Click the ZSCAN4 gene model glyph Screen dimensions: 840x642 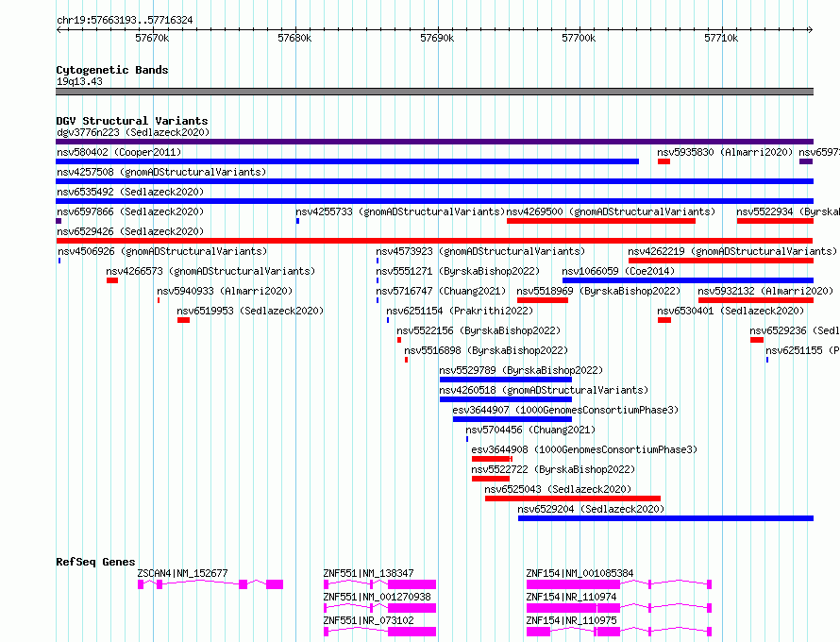[210, 584]
